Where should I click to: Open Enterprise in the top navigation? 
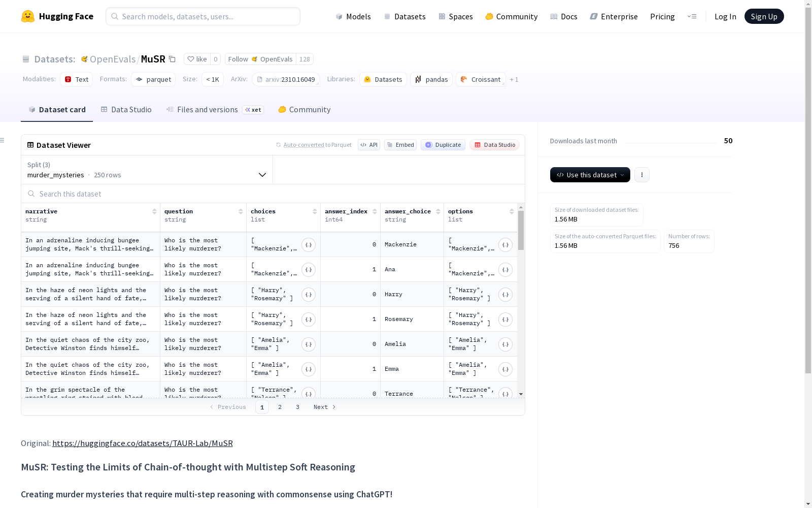point(614,16)
